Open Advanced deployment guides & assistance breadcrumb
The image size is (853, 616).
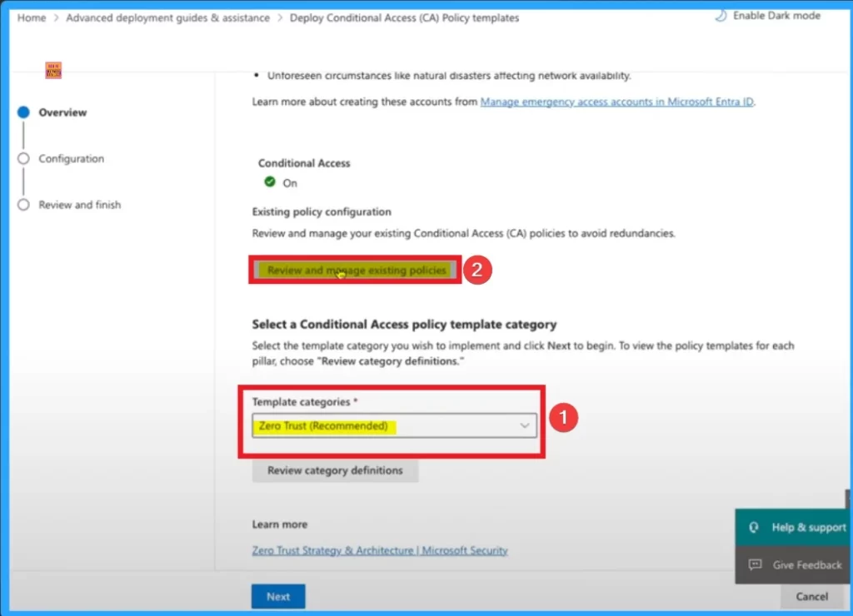coord(167,18)
